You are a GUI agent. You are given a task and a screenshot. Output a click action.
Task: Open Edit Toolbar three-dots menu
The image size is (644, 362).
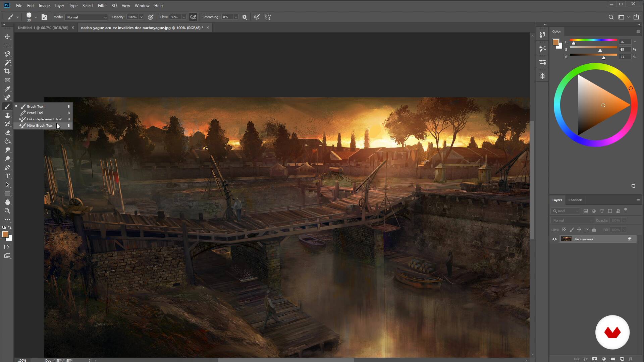point(7,220)
